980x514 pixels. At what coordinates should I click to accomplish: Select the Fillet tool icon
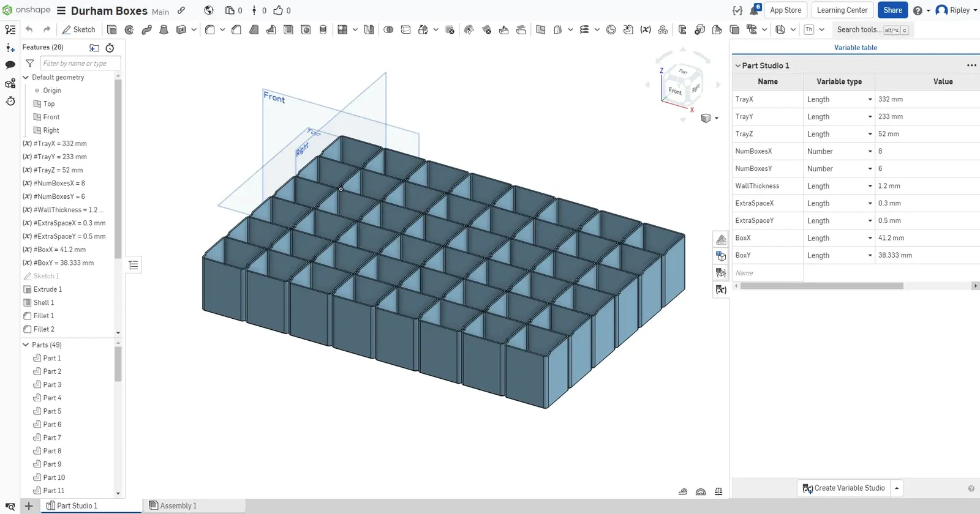coord(209,29)
